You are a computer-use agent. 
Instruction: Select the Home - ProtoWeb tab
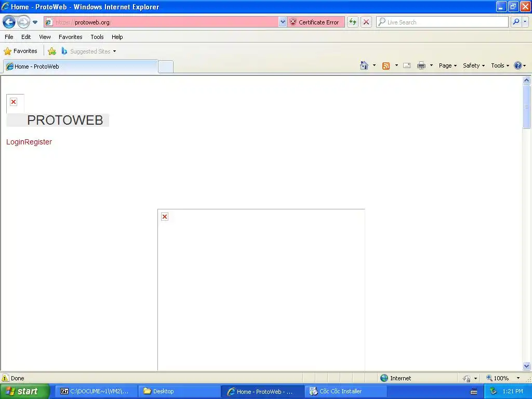click(x=81, y=66)
